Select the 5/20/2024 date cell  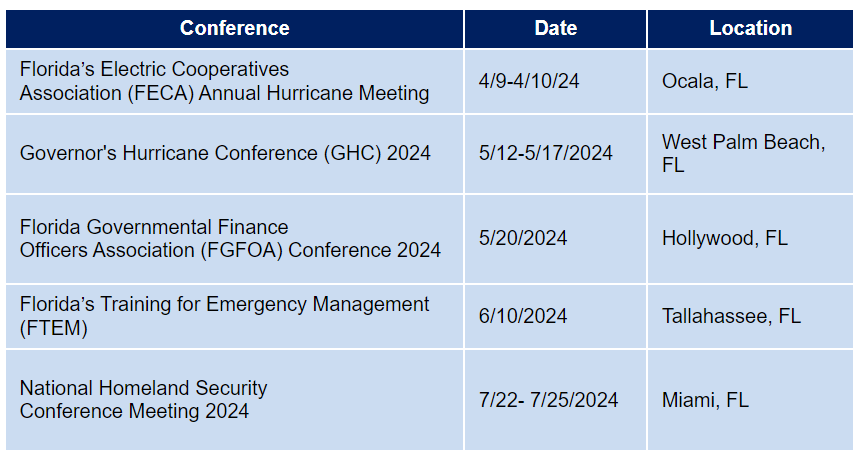pyautogui.click(x=523, y=238)
